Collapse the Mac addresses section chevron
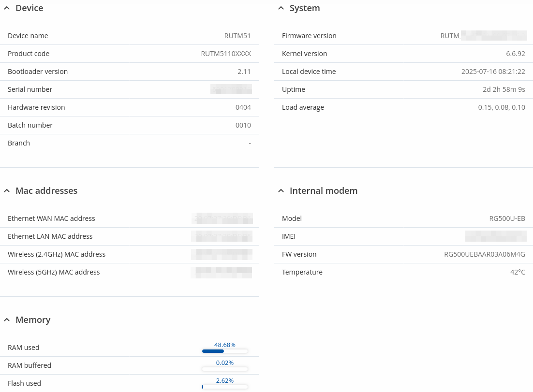 pos(7,191)
